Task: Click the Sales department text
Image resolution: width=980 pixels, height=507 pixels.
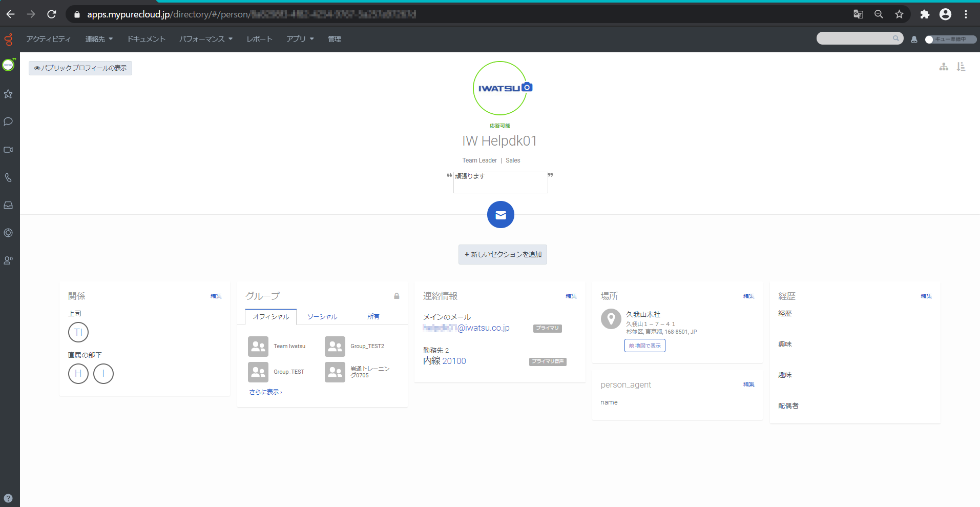Action: [513, 160]
